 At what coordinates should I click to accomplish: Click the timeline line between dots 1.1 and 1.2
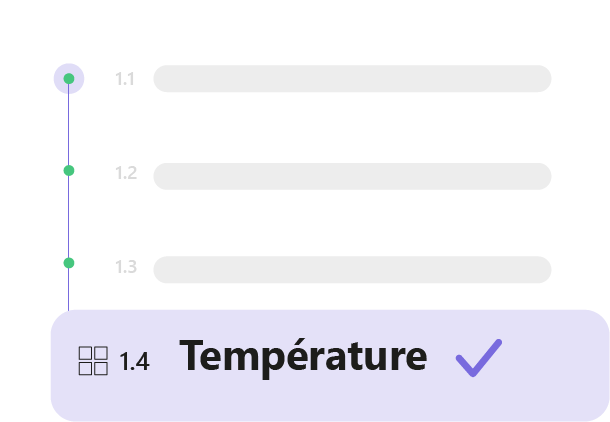tap(68, 125)
